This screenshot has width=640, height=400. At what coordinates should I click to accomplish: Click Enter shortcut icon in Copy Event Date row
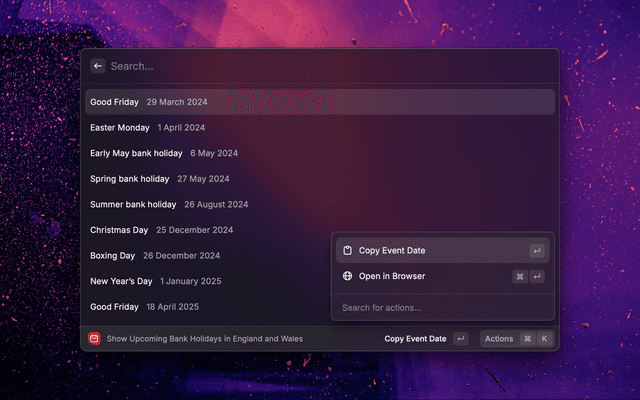537,251
